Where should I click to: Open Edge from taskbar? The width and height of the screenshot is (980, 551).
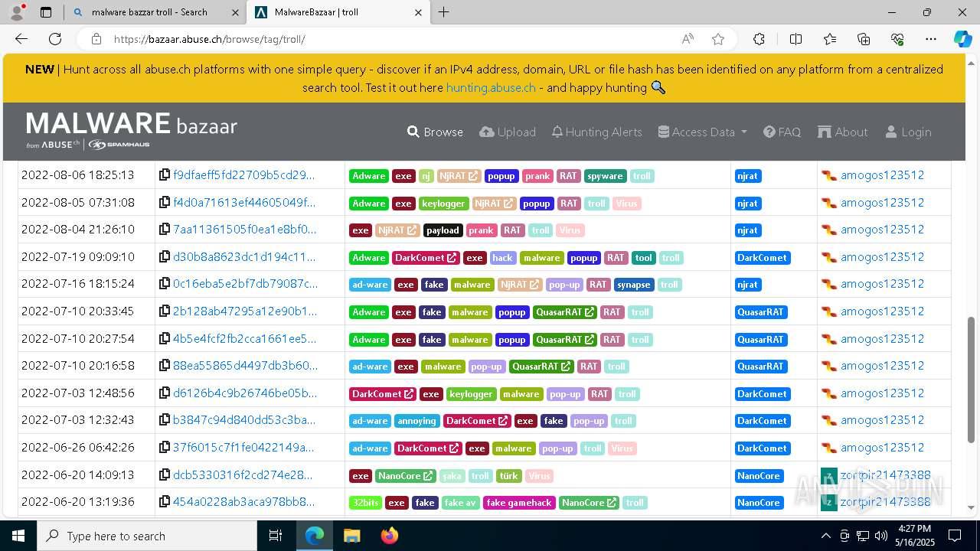(x=315, y=536)
